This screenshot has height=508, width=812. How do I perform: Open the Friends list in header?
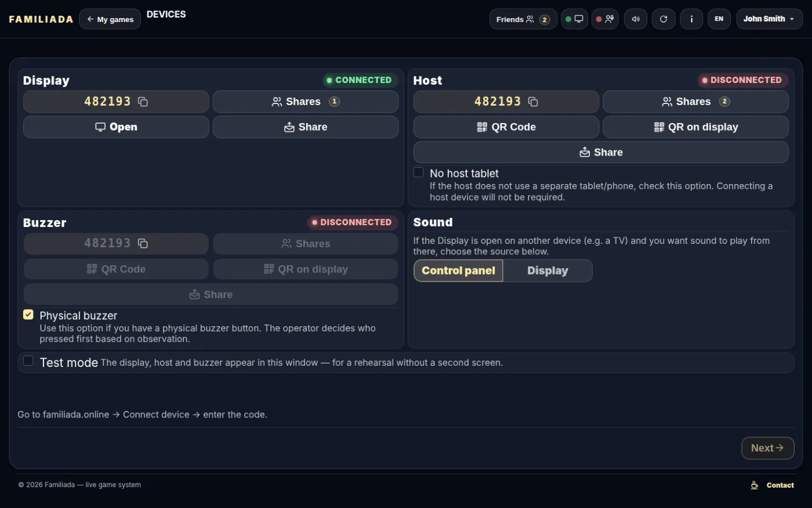tap(523, 19)
